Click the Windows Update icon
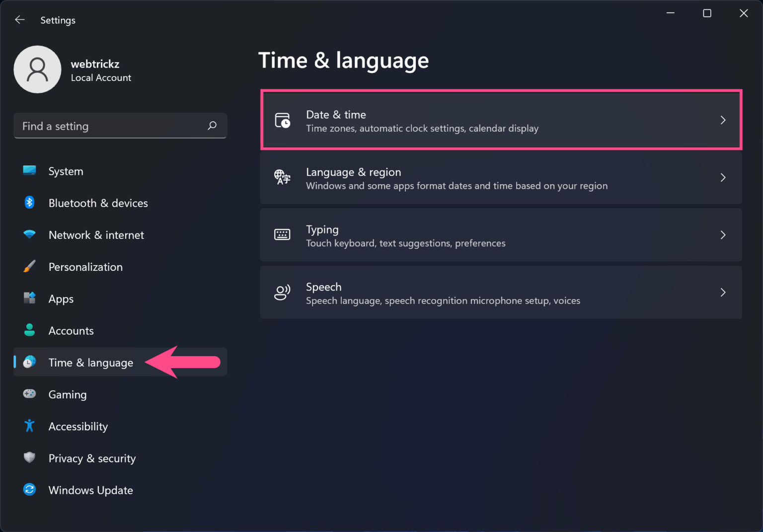This screenshot has height=532, width=763. (x=29, y=490)
